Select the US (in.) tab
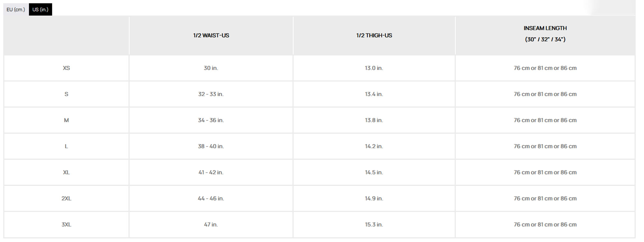The width and height of the screenshot is (644, 242). click(x=40, y=10)
